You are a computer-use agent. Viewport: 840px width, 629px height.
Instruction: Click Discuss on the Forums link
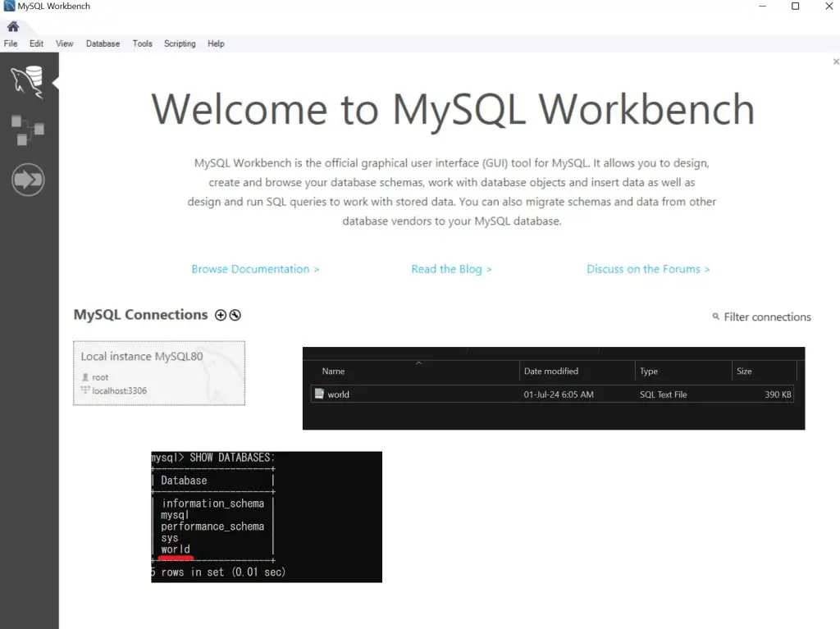pyautogui.click(x=648, y=269)
